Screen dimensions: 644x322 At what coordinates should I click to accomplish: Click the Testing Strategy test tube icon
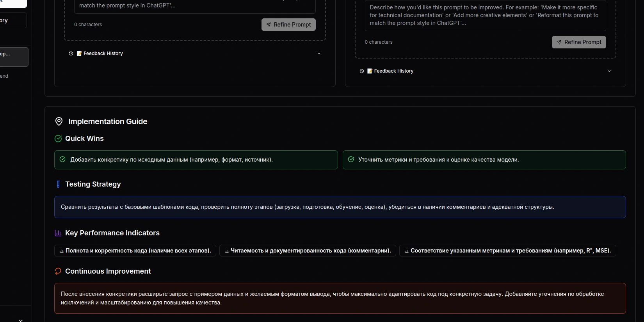coord(58,184)
